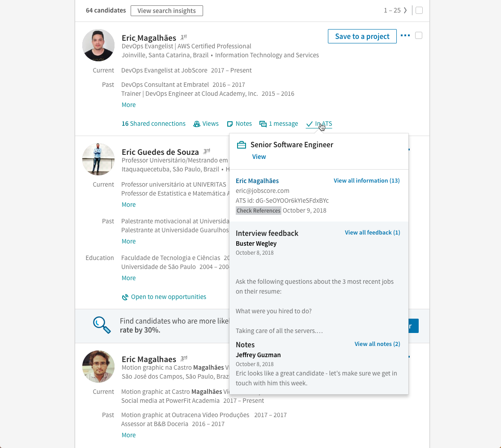Screen dimensions: 501x448
Task: Click the Views people icon
Action: point(196,124)
